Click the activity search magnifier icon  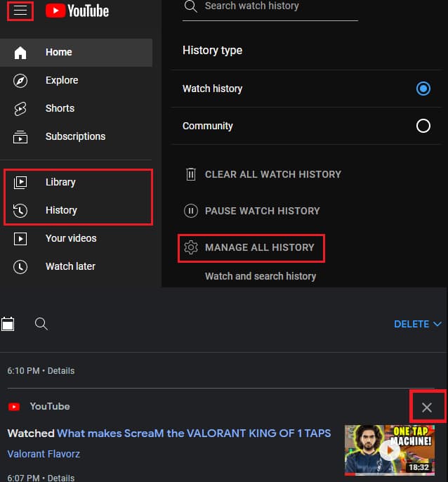coord(41,325)
